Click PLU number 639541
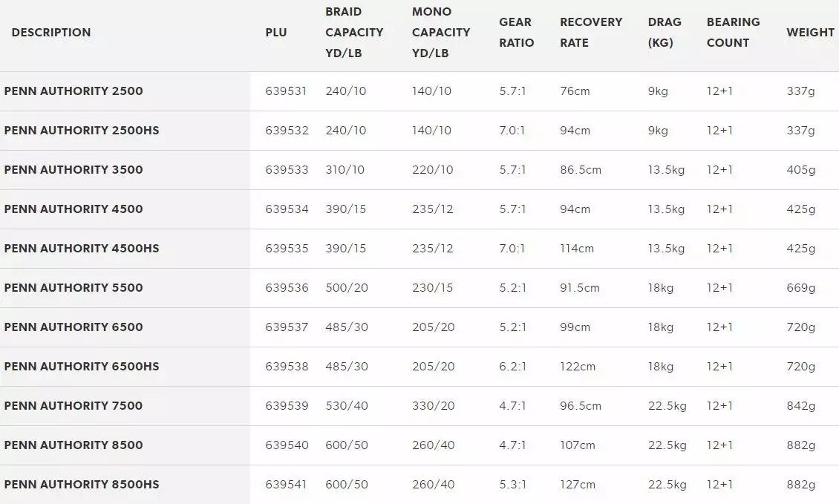 [x=286, y=485]
